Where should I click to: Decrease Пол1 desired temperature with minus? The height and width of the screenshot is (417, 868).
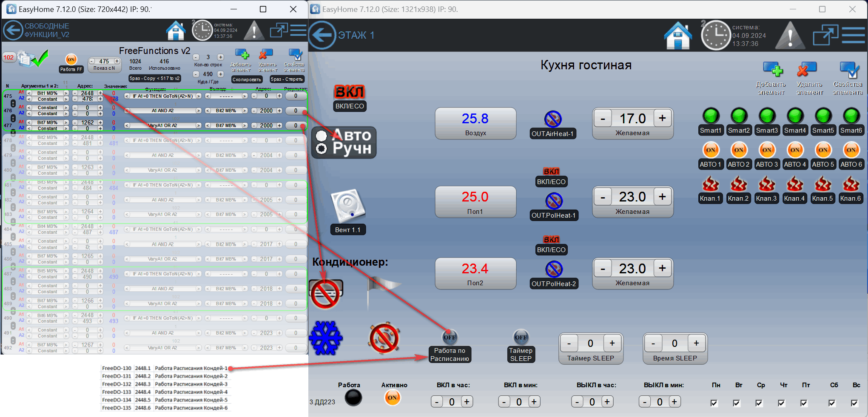tap(603, 197)
